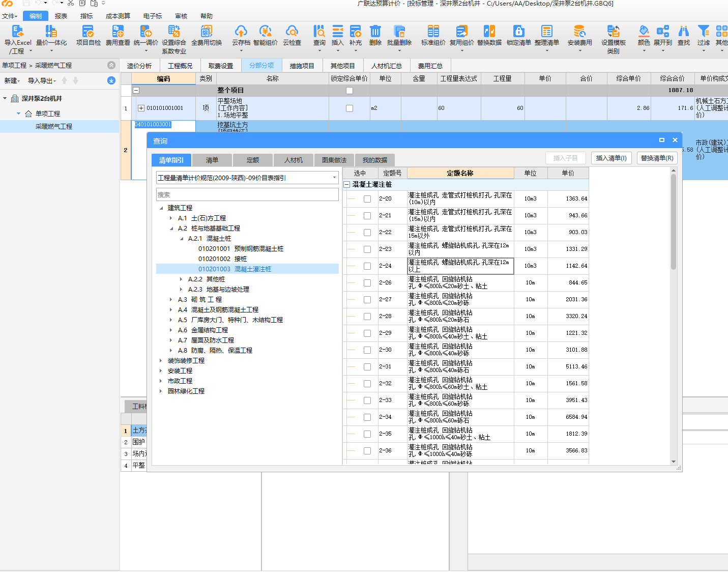Viewport: 728px width, 572px height.
Task: Check the box for quota 2-21
Action: point(367,216)
